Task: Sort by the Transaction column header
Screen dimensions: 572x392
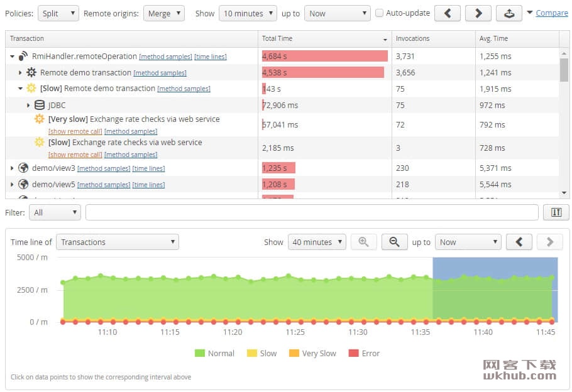Action: [x=132, y=39]
